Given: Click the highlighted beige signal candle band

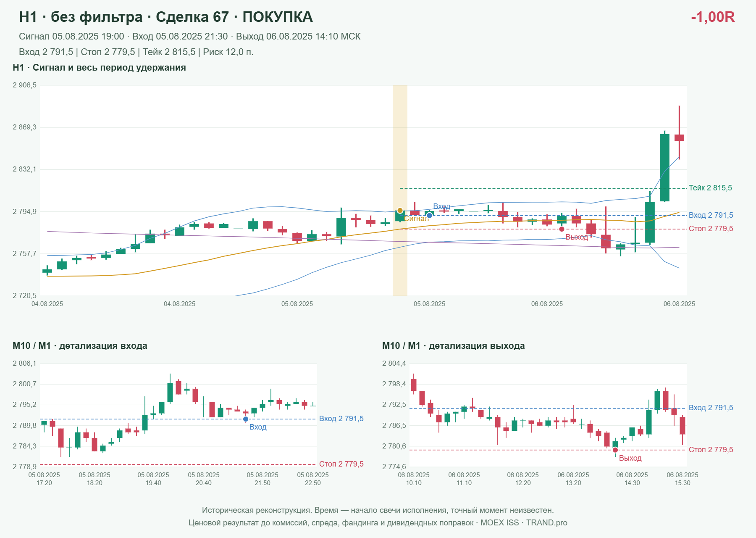Looking at the screenshot, I should point(400,190).
